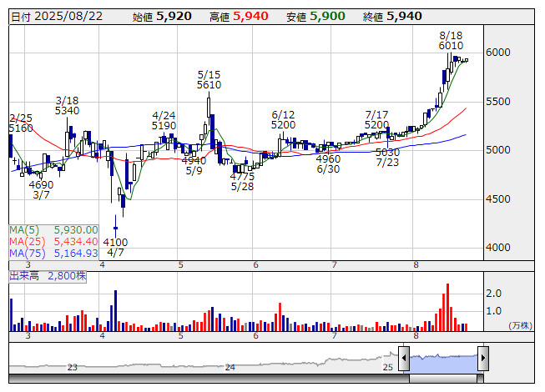Click the blue selected range in navigator
This screenshot has width=545, height=392.
pos(443,359)
